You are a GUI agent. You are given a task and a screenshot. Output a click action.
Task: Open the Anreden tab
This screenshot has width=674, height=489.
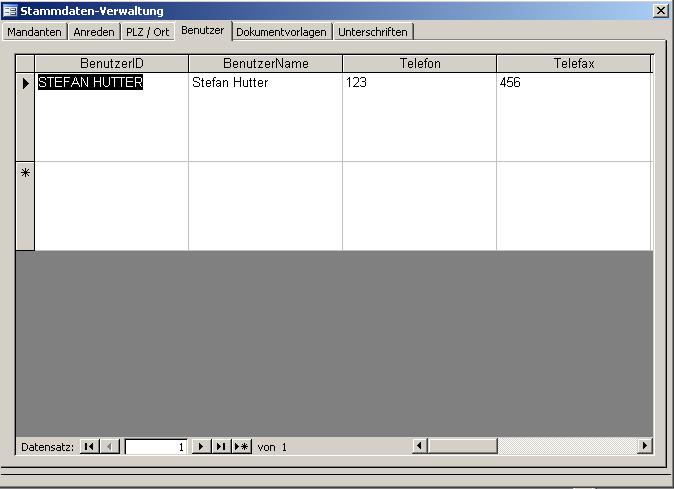point(94,32)
